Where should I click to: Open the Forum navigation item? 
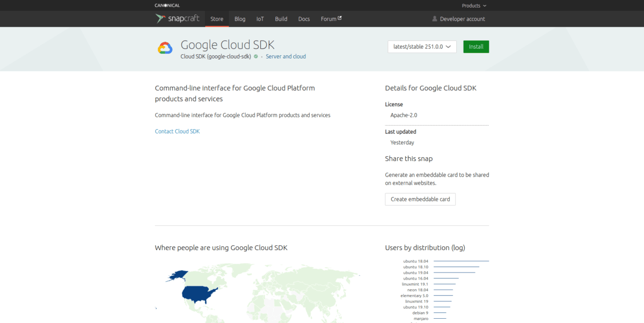331,19
